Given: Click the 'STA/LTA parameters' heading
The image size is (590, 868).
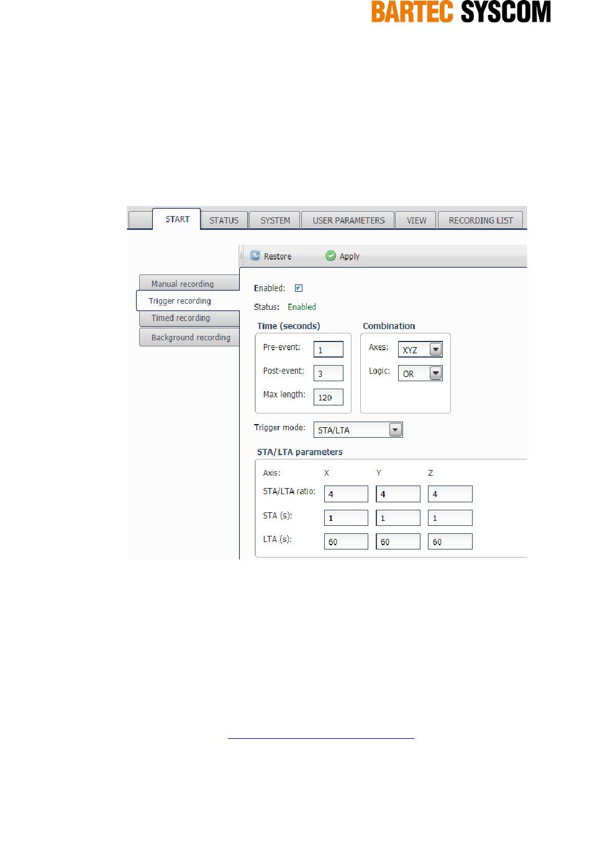Looking at the screenshot, I should coord(300,452).
